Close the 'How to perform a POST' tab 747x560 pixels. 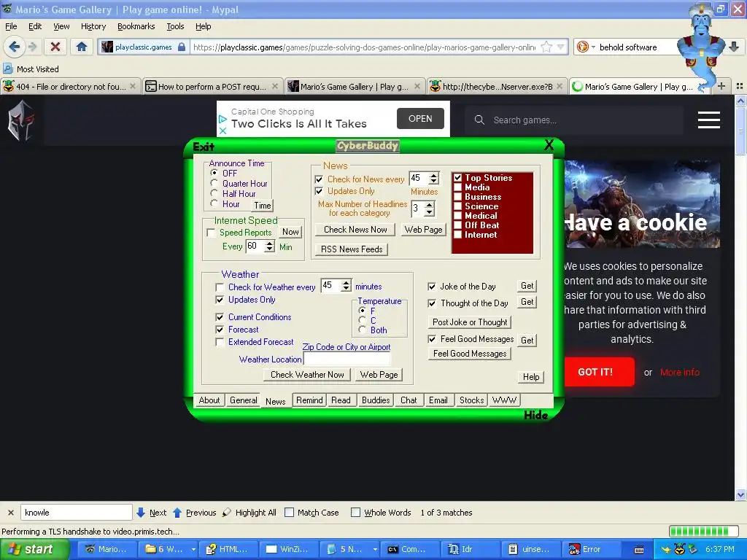point(275,86)
